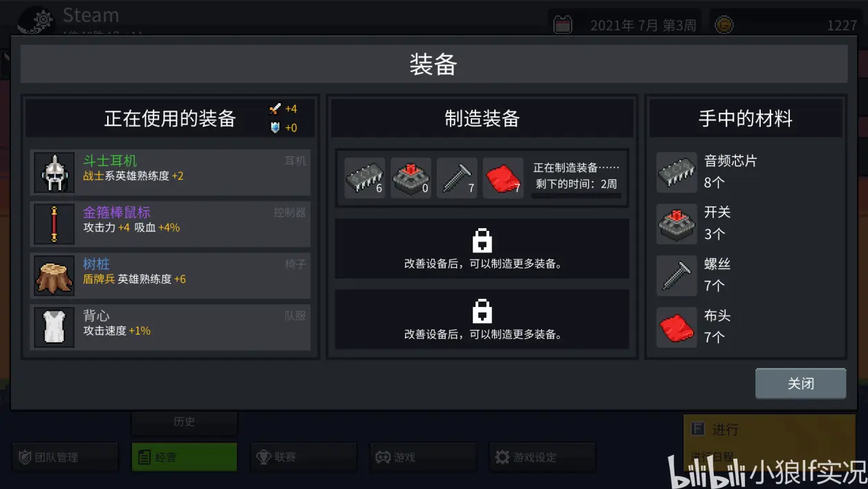
Task: Click the red switch crafting ingredient
Action: click(411, 178)
